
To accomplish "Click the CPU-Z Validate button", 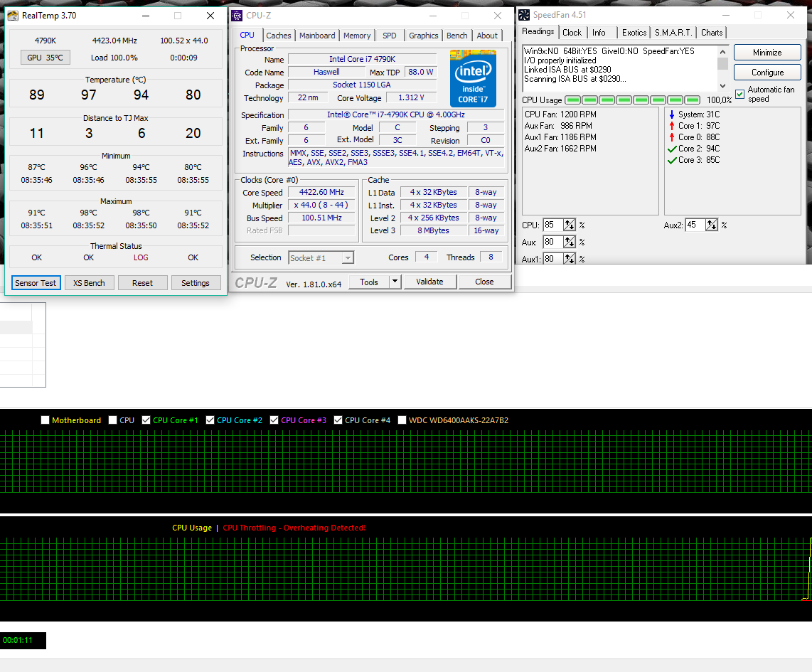I will (430, 282).
